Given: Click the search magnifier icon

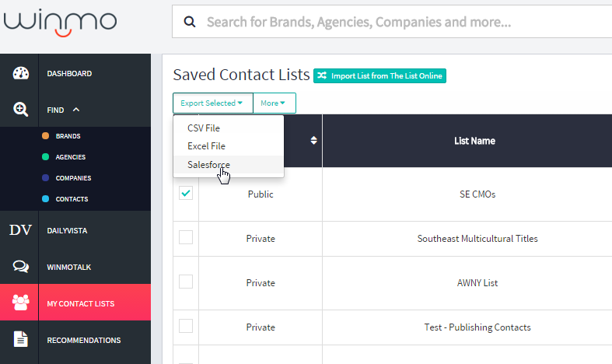Looking at the screenshot, I should [x=189, y=22].
